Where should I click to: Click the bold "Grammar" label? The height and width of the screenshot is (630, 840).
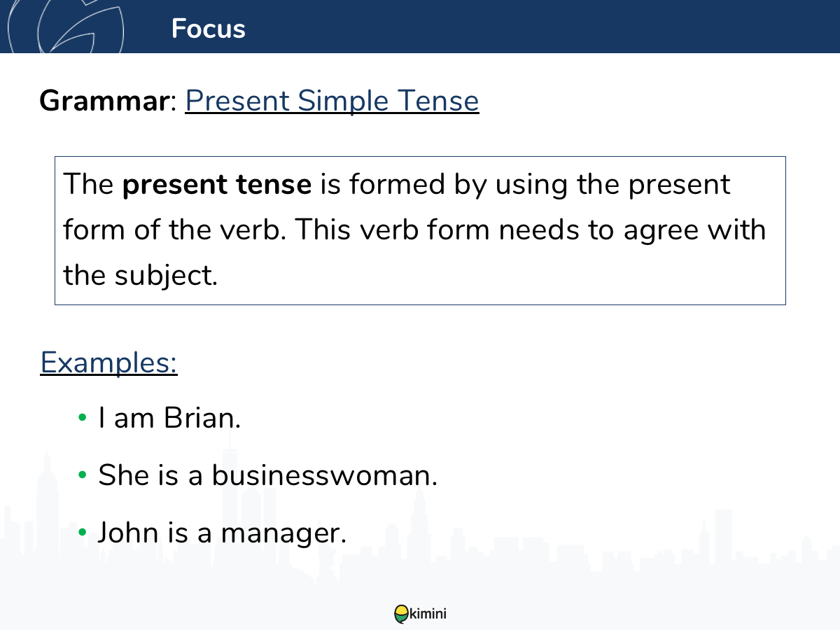[105, 101]
